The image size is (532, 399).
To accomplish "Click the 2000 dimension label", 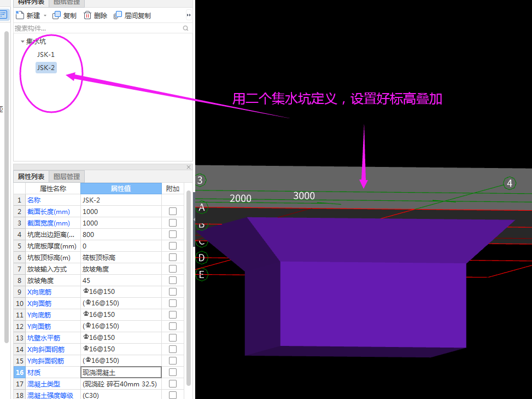I will click(x=241, y=198).
